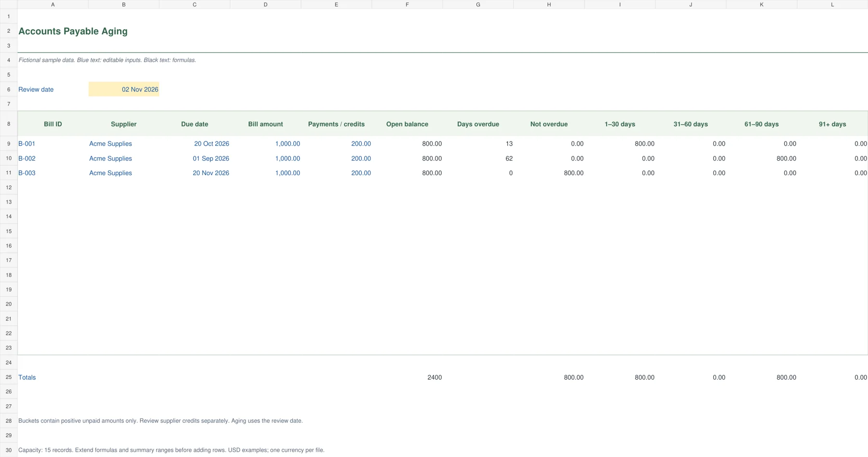This screenshot has width=868, height=457.
Task: Select bill ID cell B-002
Action: [x=53, y=158]
